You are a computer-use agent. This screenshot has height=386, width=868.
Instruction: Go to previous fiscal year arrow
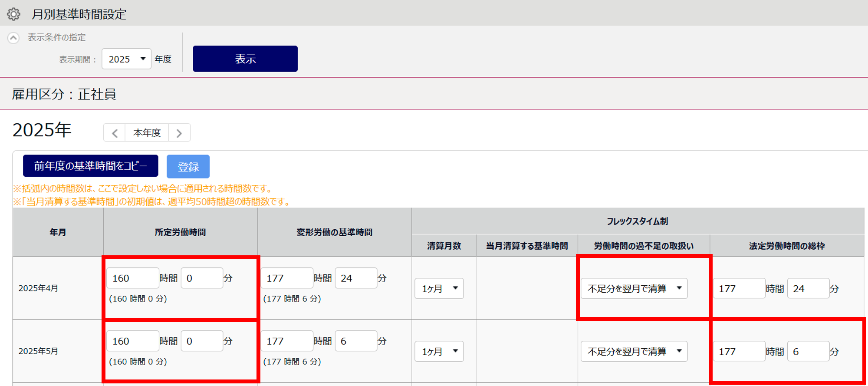click(115, 133)
